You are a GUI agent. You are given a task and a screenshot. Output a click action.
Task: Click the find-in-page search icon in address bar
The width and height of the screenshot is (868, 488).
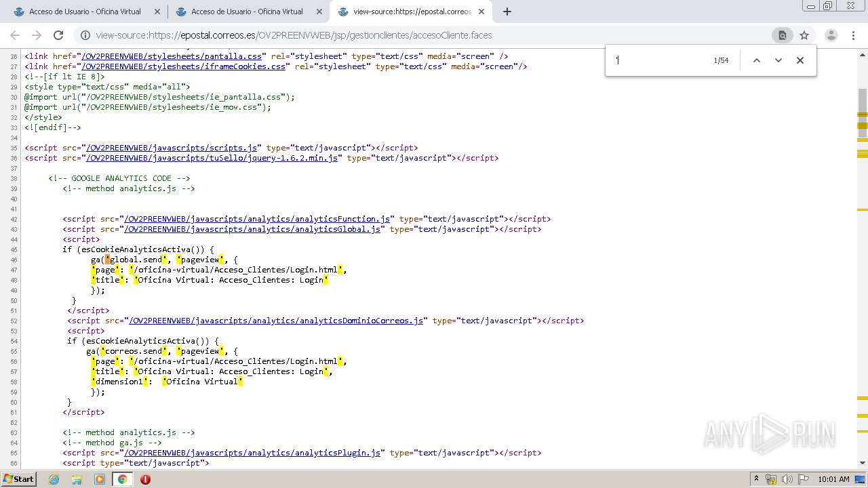[782, 35]
